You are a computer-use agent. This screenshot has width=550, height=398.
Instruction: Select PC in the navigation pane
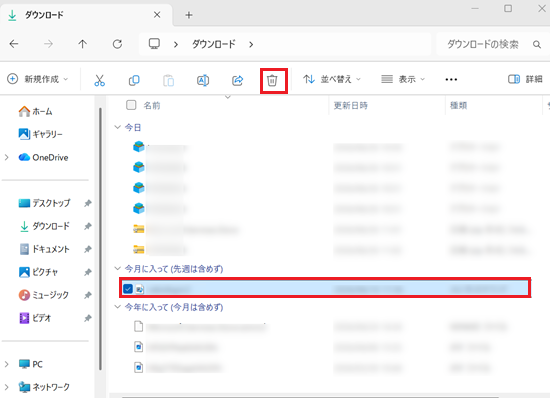point(31,364)
